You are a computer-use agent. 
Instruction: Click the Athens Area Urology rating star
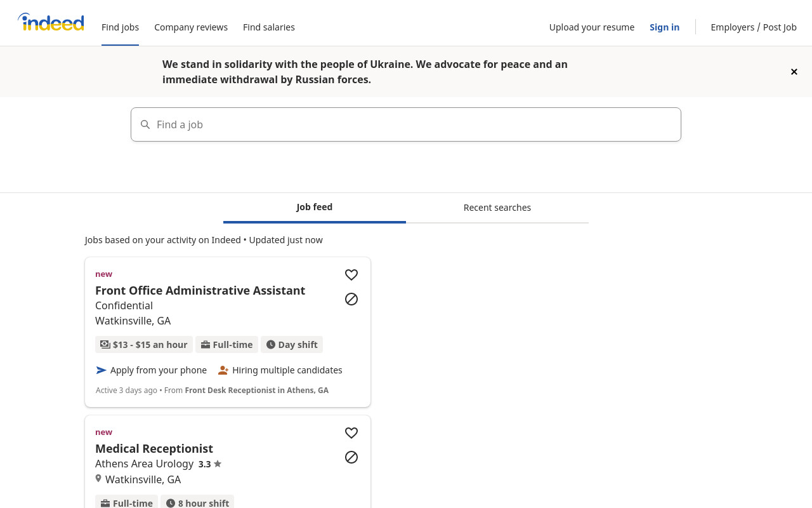click(x=218, y=464)
